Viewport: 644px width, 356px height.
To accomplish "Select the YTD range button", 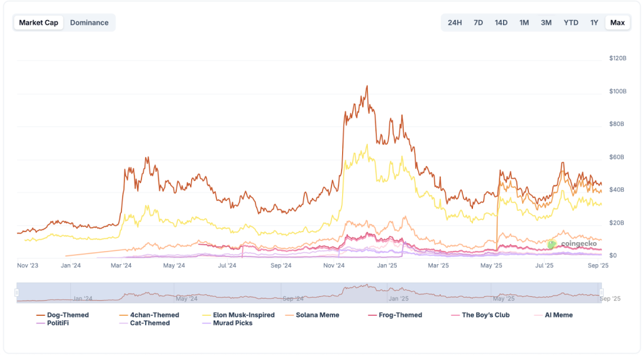I will coord(571,23).
